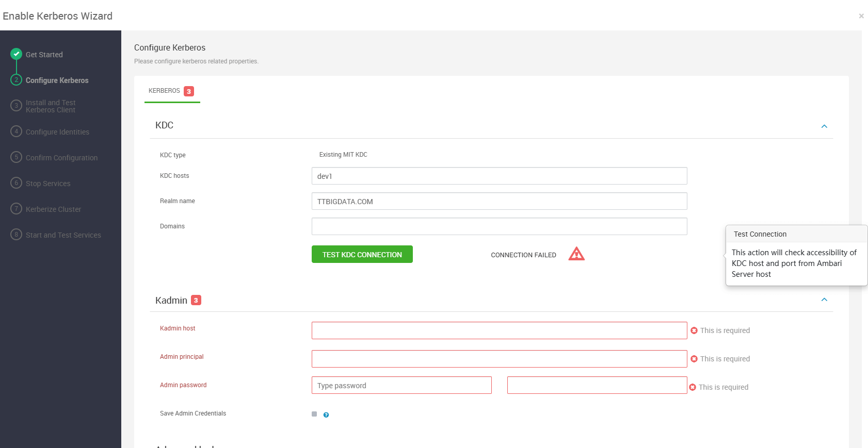Click the Test KDC Connection button
The width and height of the screenshot is (868, 448).
tap(362, 254)
